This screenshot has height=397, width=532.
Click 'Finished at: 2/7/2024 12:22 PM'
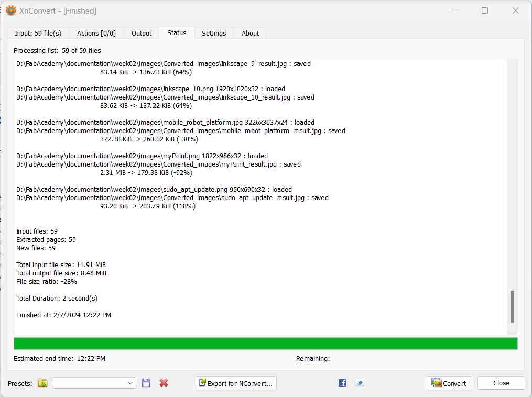(x=64, y=315)
